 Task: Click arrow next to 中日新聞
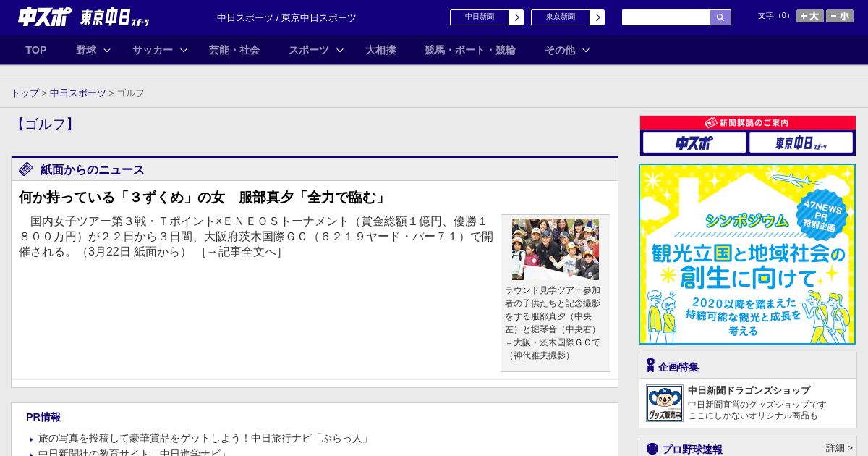[516, 17]
